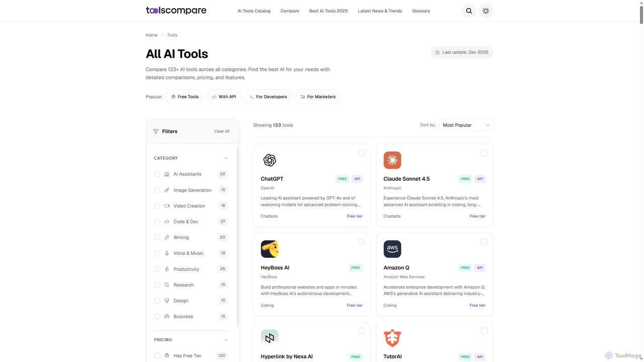Click the filter funnel icon

point(156,131)
